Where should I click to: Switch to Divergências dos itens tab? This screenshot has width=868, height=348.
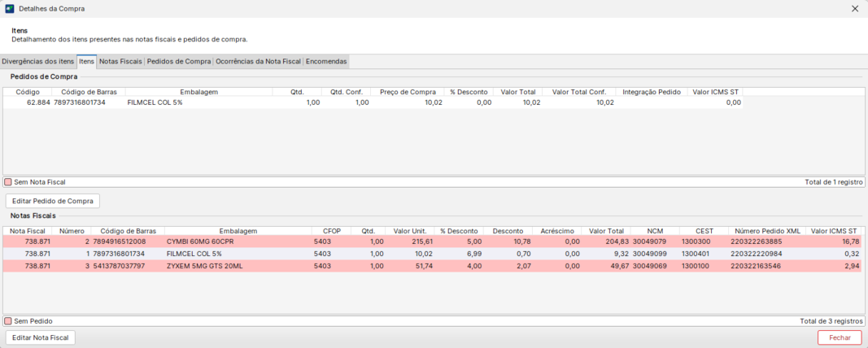[38, 61]
